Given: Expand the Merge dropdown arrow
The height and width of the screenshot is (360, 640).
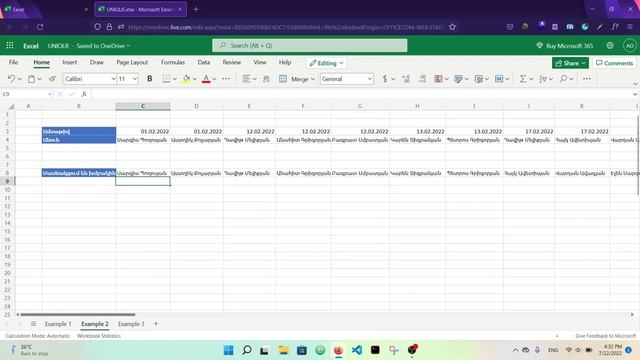Looking at the screenshot, I should (x=313, y=79).
